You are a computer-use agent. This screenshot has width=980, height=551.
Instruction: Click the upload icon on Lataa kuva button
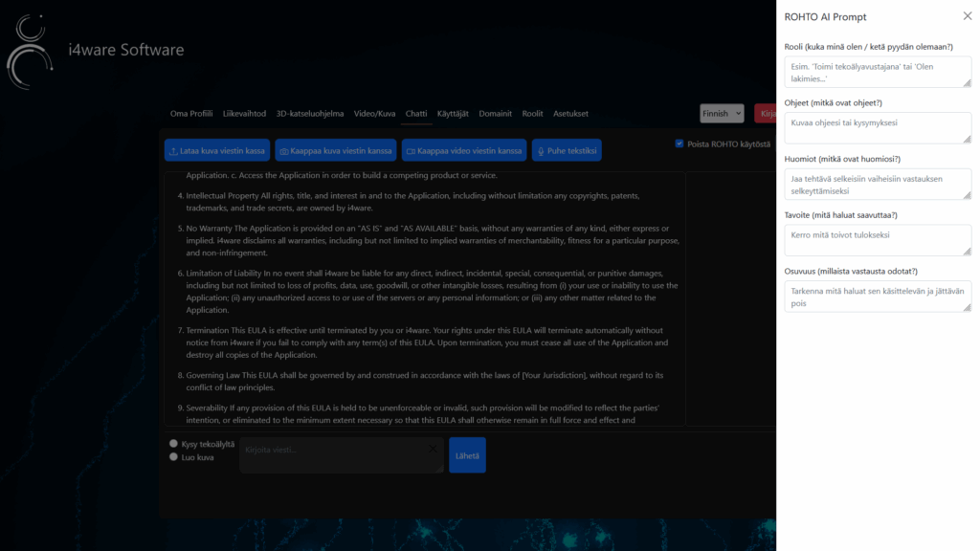coord(174,151)
